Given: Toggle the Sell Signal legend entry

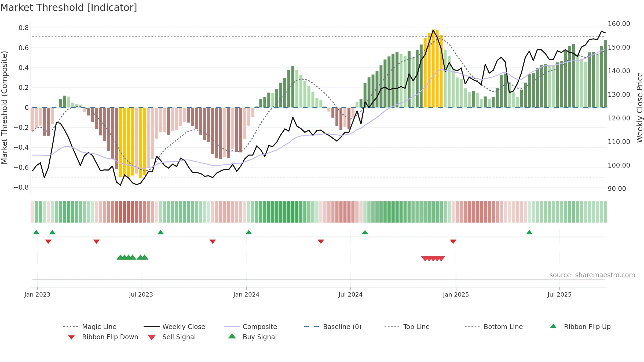Looking at the screenshot, I should tap(172, 337).
